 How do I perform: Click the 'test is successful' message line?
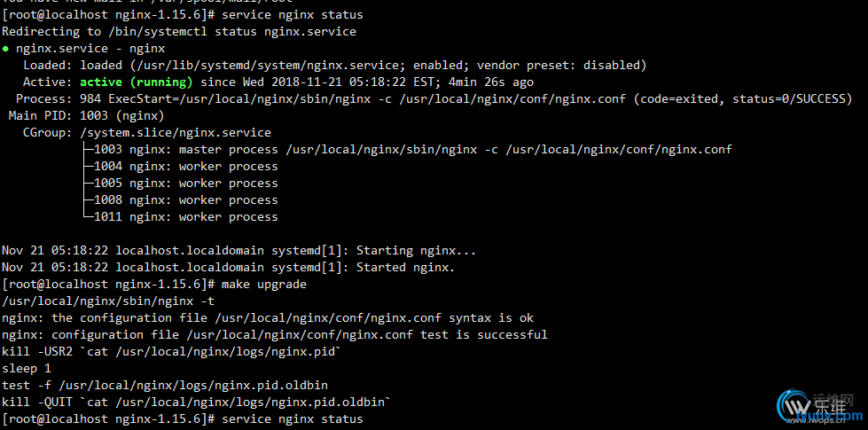click(275, 335)
